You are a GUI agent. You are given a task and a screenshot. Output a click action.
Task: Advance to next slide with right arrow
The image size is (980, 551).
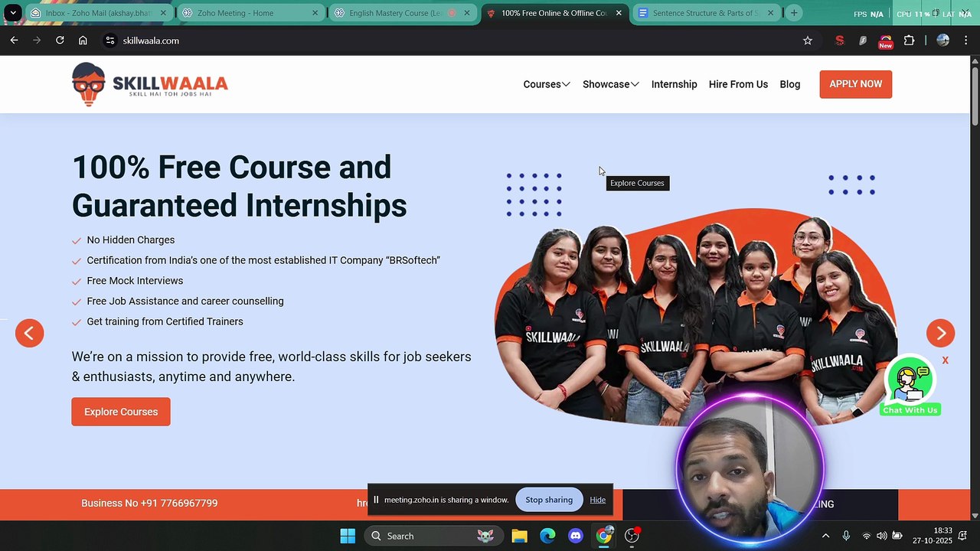pyautogui.click(x=940, y=333)
